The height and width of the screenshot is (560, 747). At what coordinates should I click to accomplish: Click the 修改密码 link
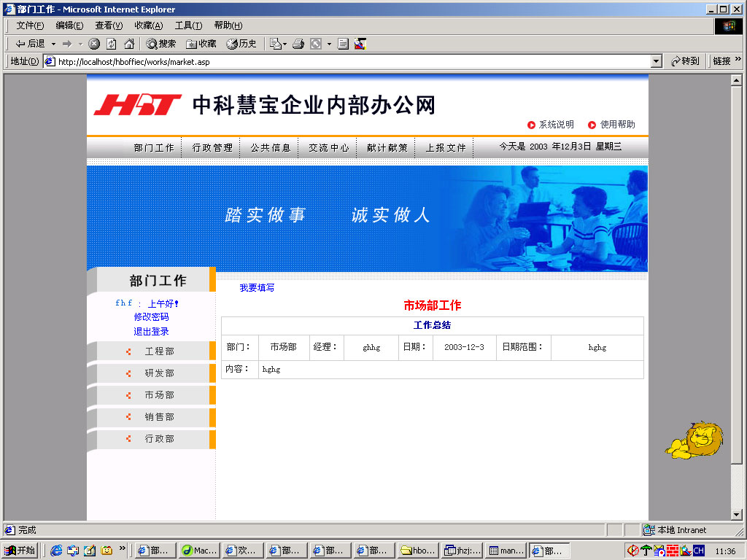click(x=151, y=317)
